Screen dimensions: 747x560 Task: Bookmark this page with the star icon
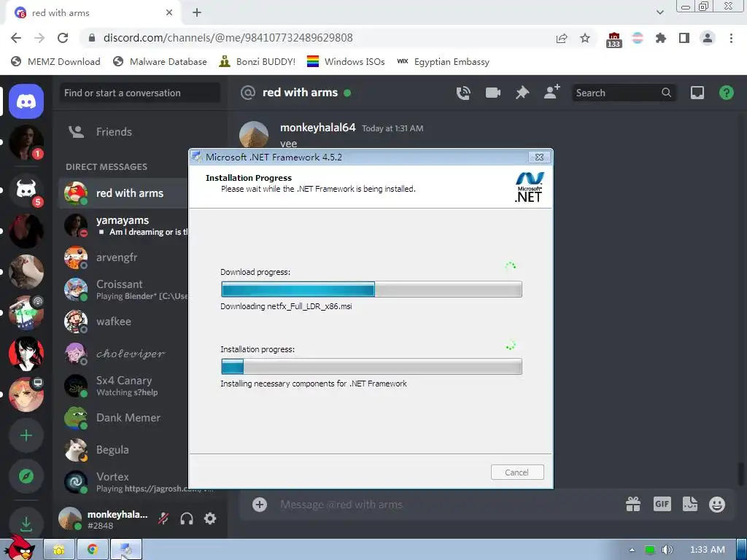pos(585,38)
